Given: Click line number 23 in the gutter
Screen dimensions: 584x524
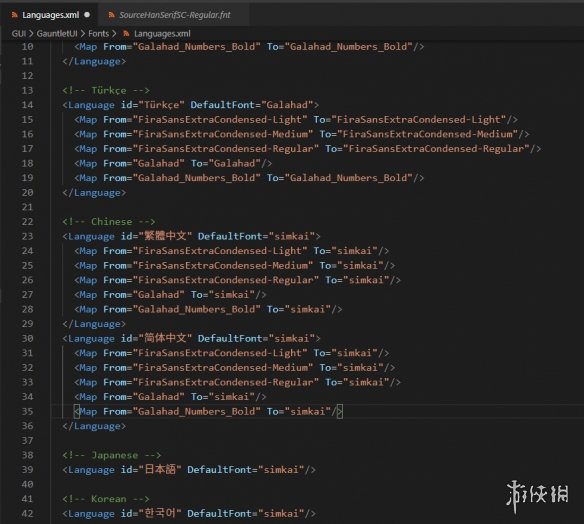Looking at the screenshot, I should pyautogui.click(x=27, y=236).
